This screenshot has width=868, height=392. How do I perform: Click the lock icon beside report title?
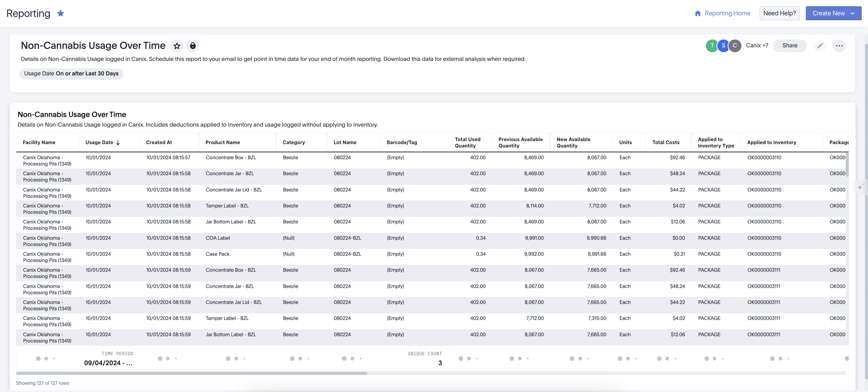(x=193, y=46)
